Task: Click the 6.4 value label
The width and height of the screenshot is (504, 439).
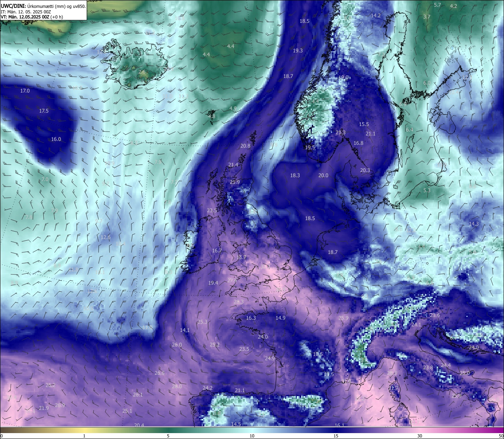Action: [409, 130]
